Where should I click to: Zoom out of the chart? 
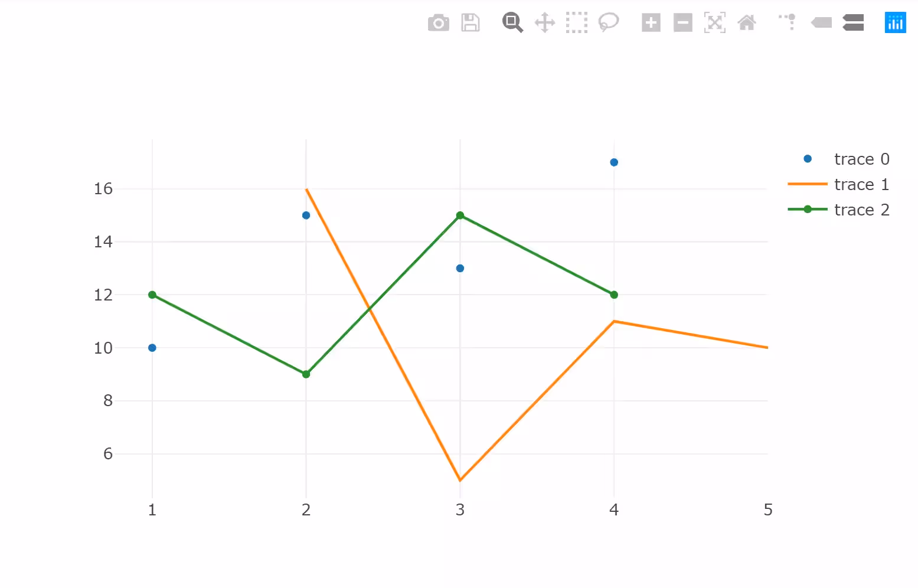click(682, 22)
